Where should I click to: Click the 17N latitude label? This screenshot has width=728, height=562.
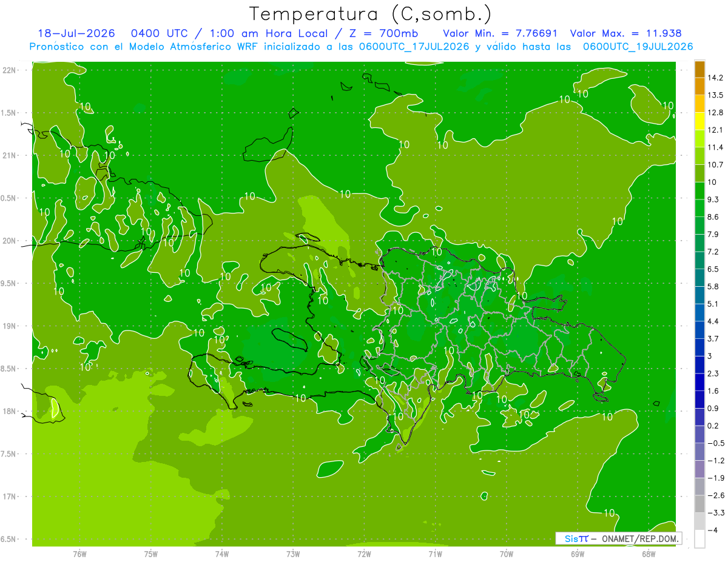(x=10, y=497)
